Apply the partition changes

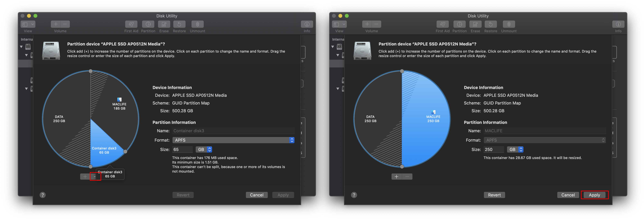tap(594, 195)
